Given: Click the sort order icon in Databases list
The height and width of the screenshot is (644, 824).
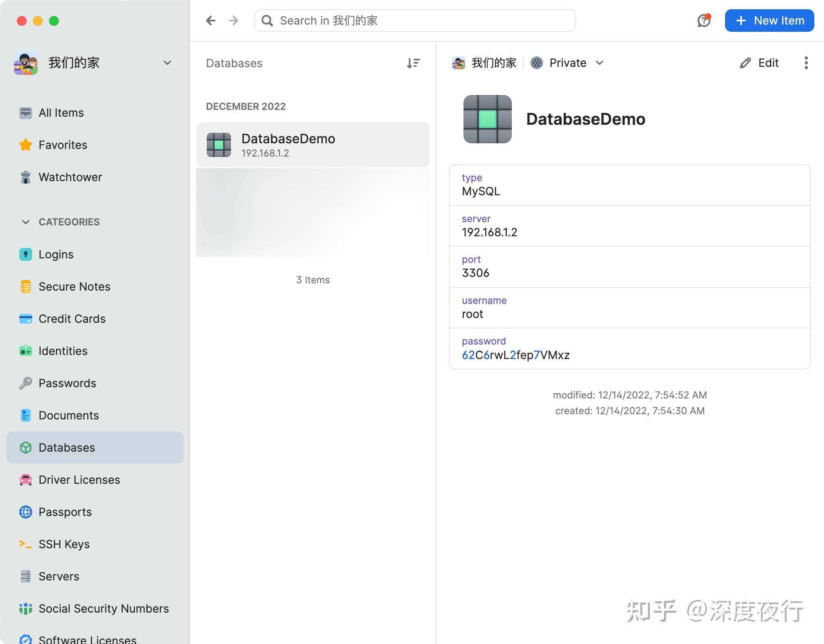Looking at the screenshot, I should pyautogui.click(x=413, y=63).
